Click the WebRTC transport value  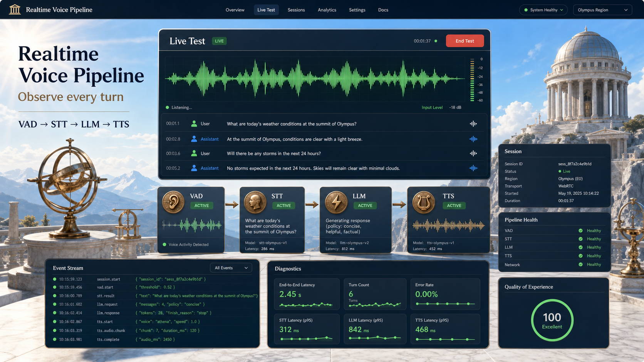pyautogui.click(x=566, y=186)
